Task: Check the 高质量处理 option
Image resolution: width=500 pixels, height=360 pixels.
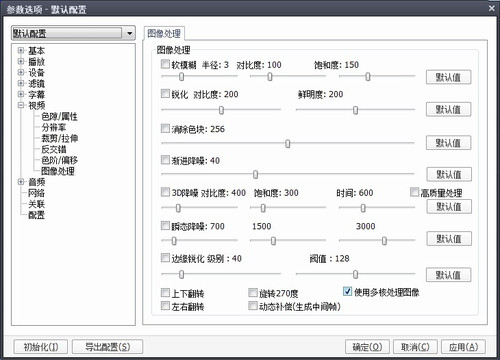Action: coord(414,192)
